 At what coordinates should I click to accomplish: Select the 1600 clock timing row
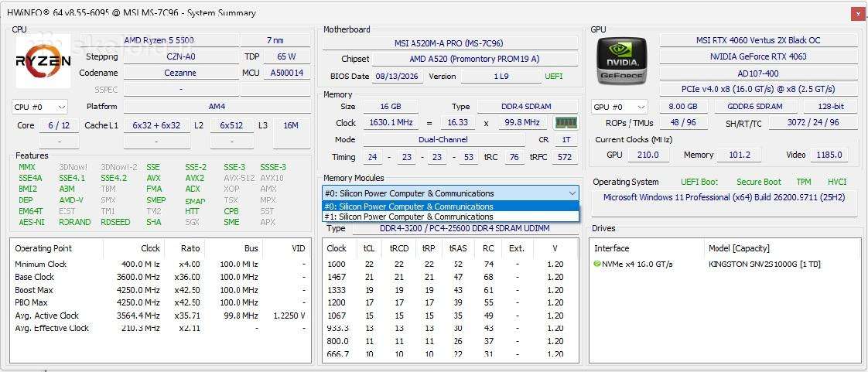click(449, 264)
